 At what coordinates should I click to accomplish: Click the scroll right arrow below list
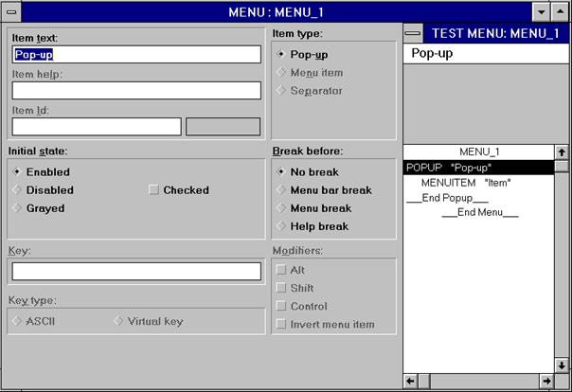546,381
